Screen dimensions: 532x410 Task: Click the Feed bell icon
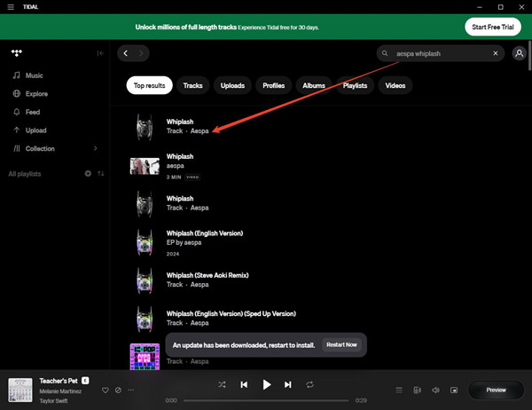pyautogui.click(x=17, y=112)
